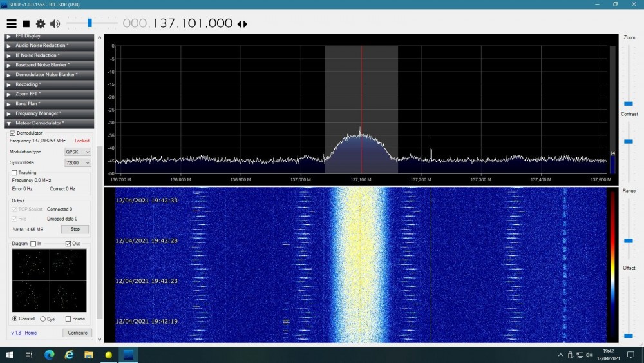
Task: Expand the Recording panel
Action: coord(49,84)
